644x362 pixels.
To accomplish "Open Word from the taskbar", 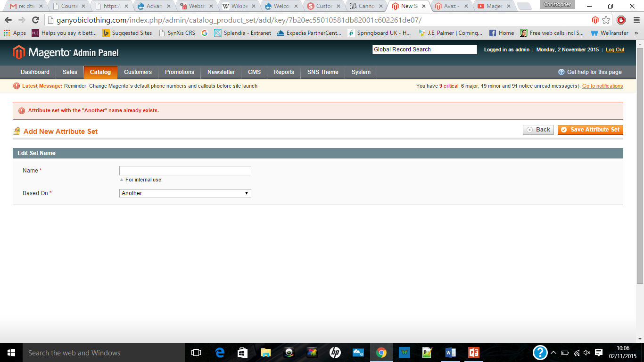I will coord(450,353).
